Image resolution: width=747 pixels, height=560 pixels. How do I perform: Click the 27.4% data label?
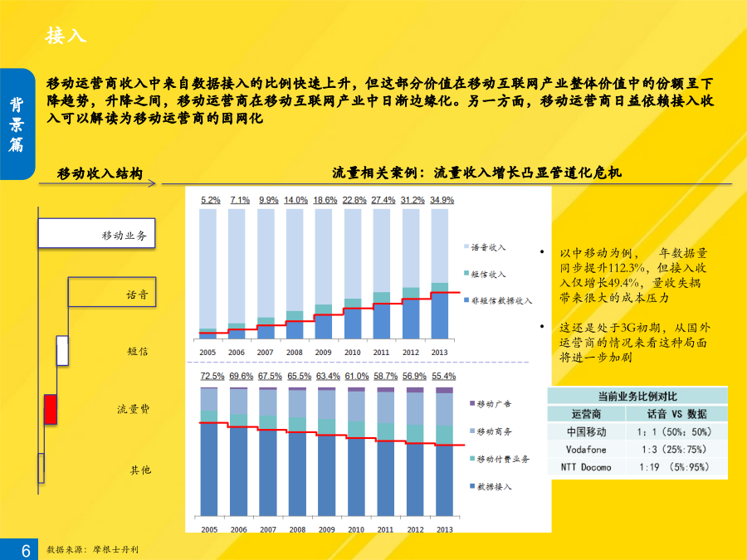point(383,200)
